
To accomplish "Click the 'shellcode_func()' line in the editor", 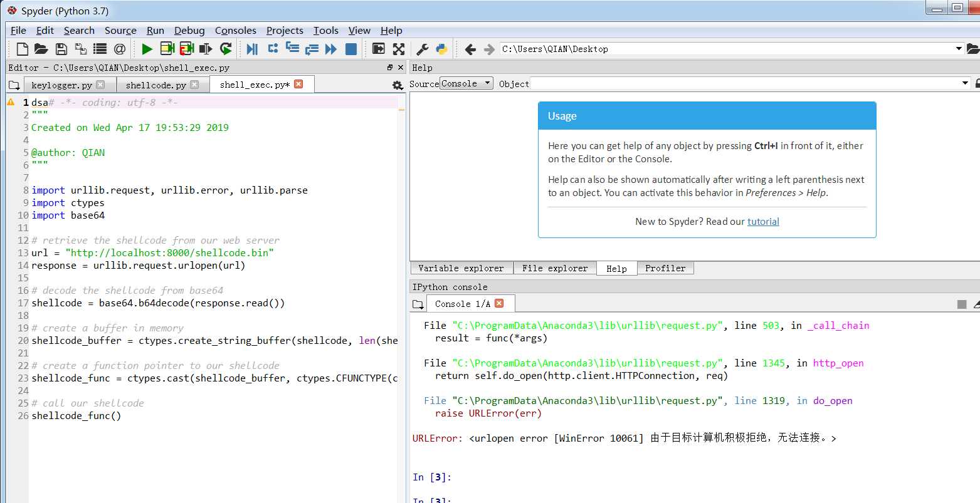I will [76, 415].
